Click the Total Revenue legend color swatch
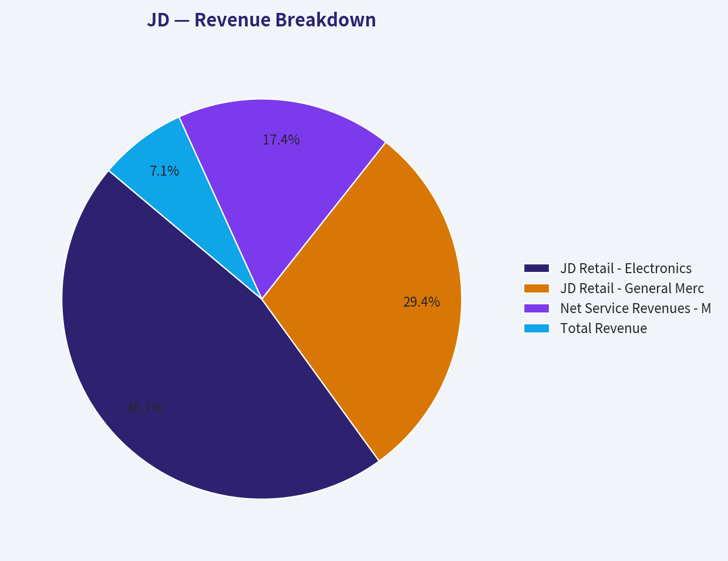728x561 pixels. (x=537, y=328)
